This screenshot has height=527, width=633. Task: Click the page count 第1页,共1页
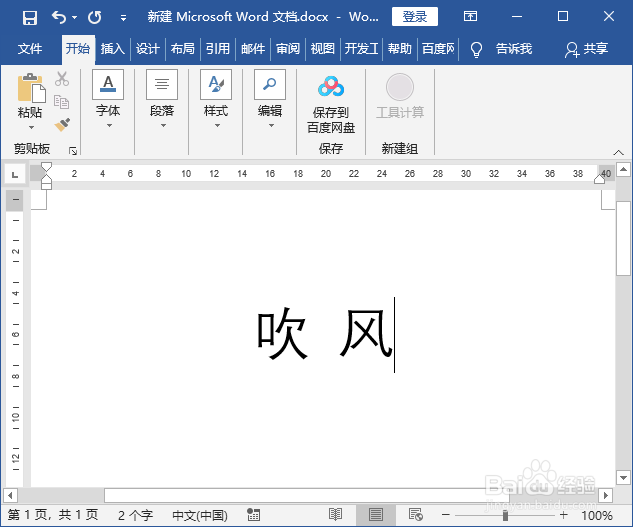[53, 515]
